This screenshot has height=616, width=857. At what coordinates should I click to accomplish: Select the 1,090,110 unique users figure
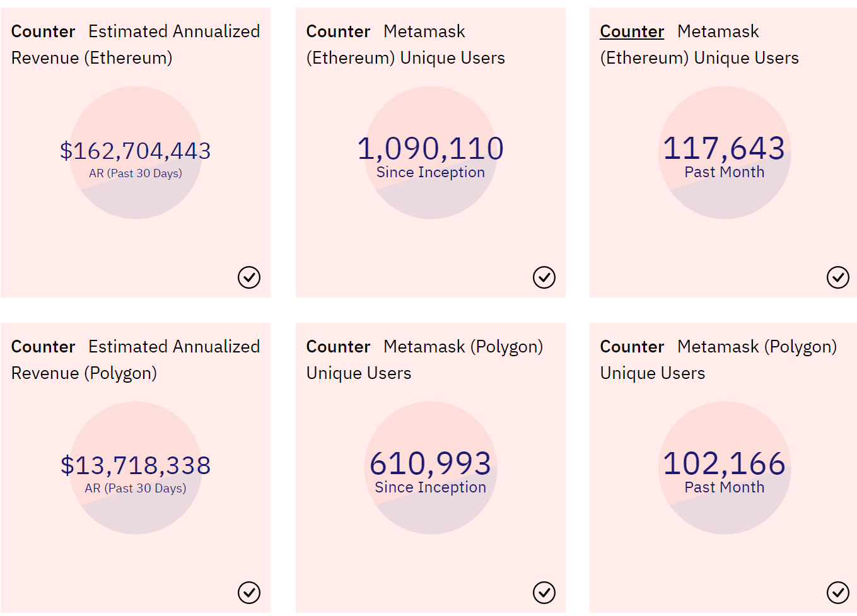431,149
